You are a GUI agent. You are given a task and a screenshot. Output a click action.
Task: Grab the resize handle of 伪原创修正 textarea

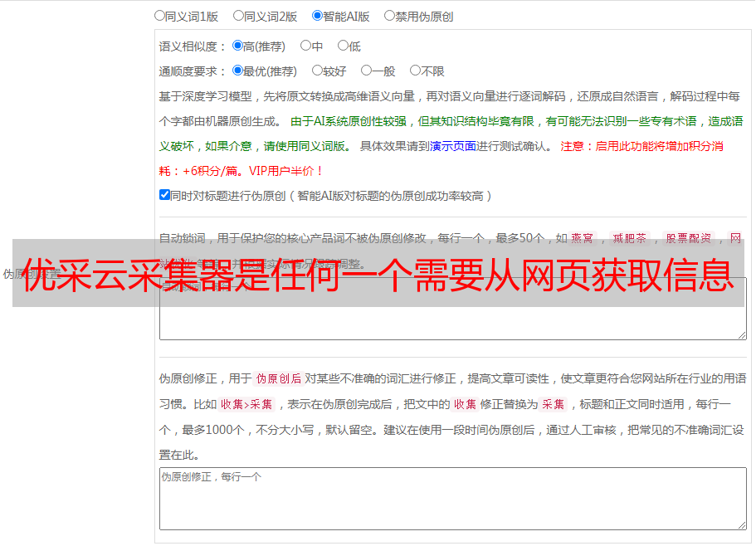742,526
